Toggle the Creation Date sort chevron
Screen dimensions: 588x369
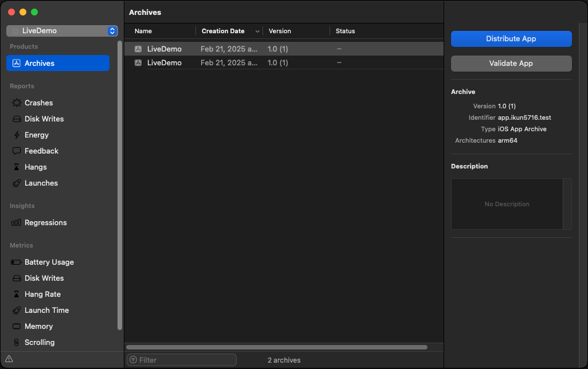click(257, 32)
